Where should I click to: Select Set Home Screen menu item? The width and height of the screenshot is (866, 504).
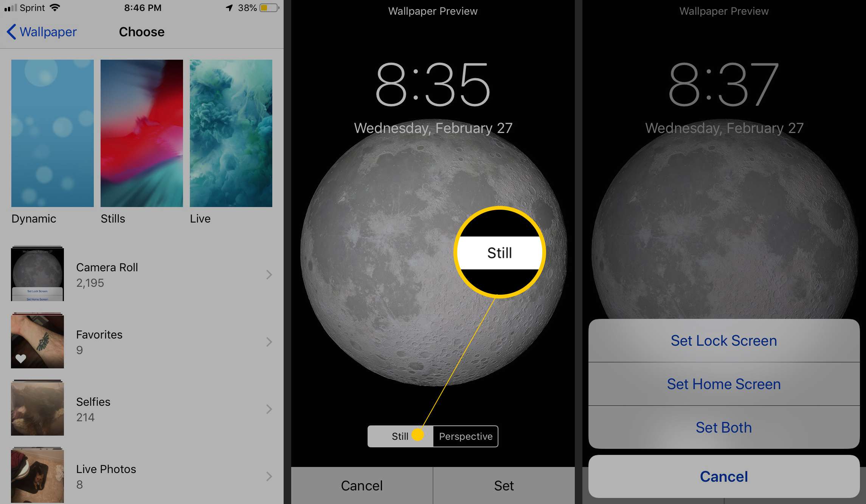tap(723, 384)
